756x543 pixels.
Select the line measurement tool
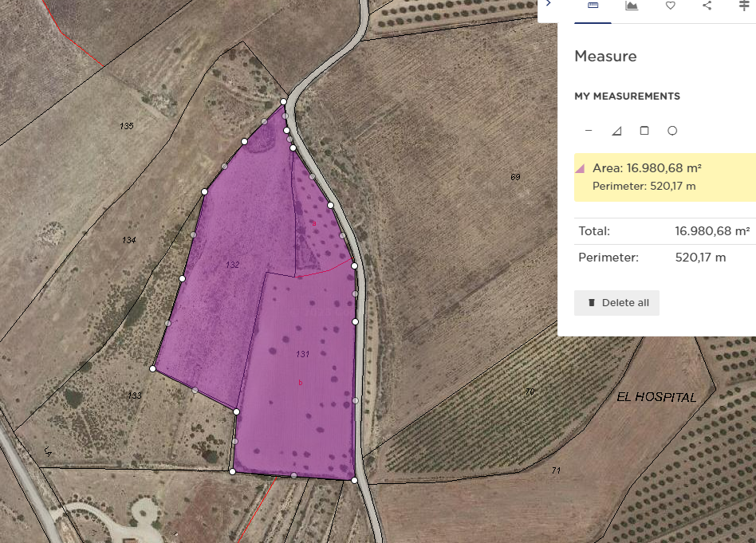(589, 131)
